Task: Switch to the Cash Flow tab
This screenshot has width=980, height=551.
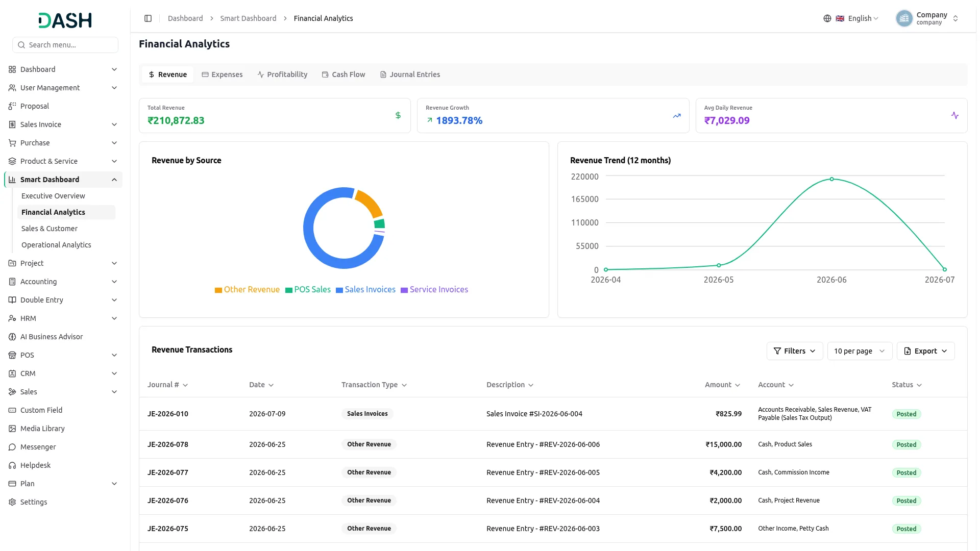Action: click(x=344, y=74)
